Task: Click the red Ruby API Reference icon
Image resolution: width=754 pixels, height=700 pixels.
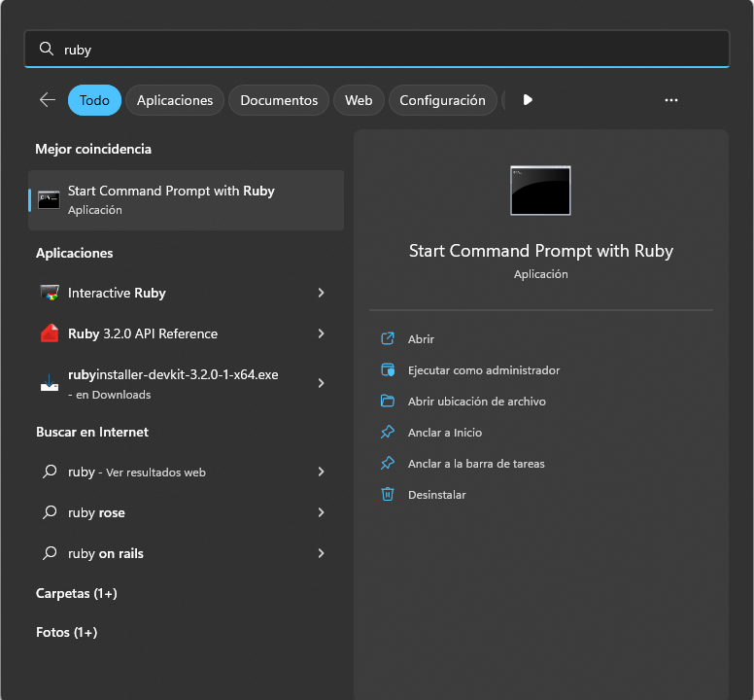Action: pos(50,333)
